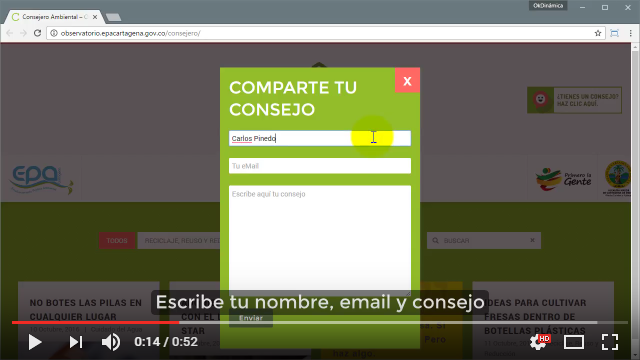Click the Escribe aquí tu consejo textarea
This screenshot has height=360, width=640.
coord(320,240)
